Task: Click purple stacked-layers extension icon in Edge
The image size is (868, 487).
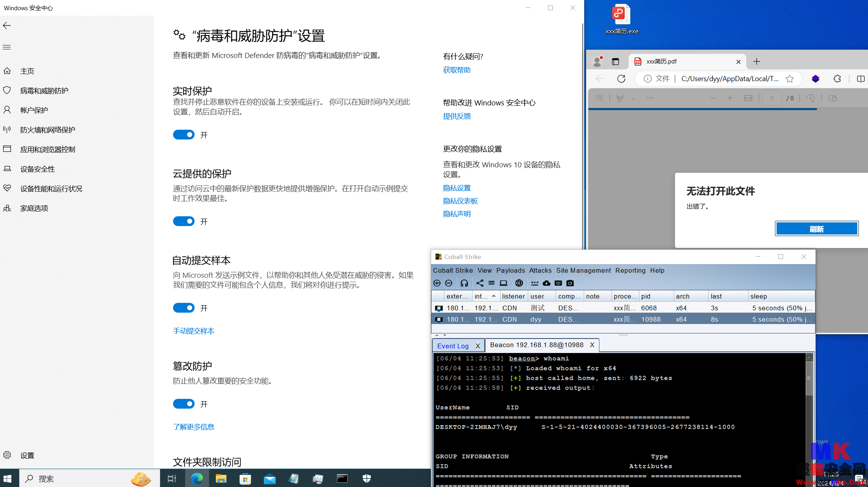Action: point(816,79)
